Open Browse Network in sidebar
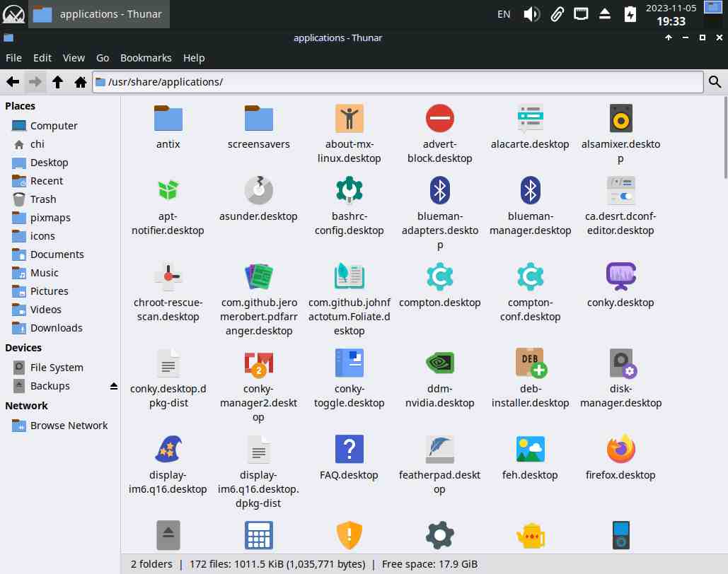This screenshot has width=728, height=574. [x=60, y=426]
